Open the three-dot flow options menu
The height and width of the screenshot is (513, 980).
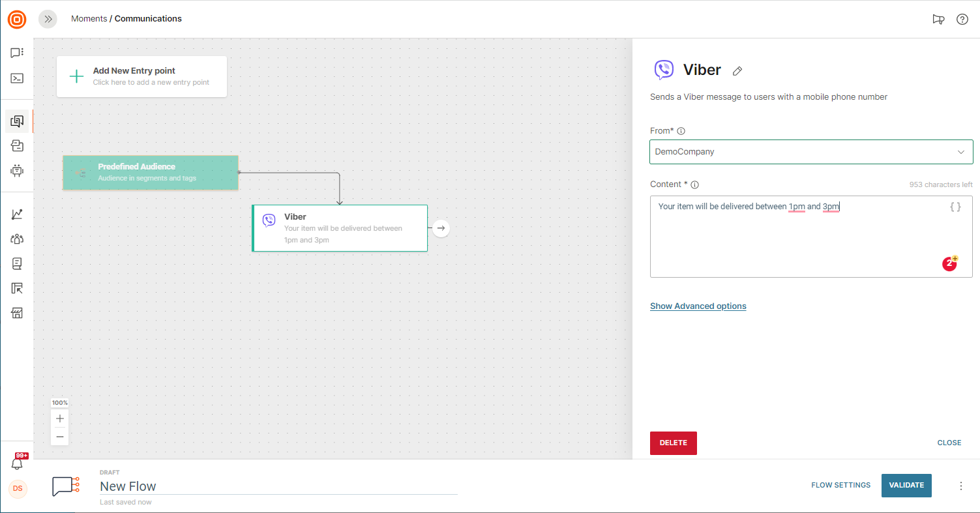pyautogui.click(x=960, y=486)
